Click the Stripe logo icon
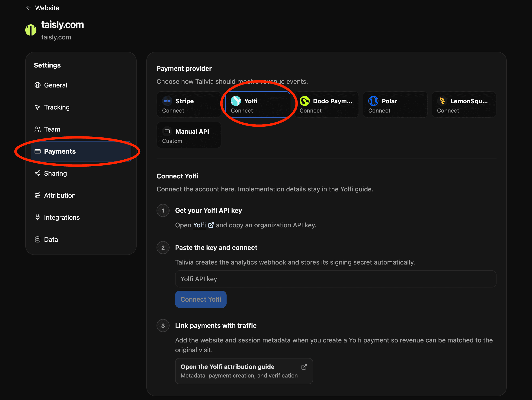Screen dimensions: 532x400 click(167, 101)
